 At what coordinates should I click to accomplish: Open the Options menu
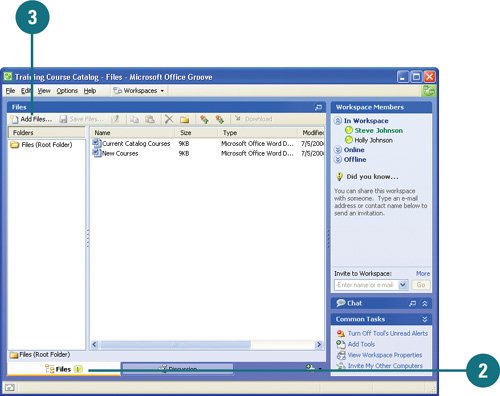pos(67,91)
